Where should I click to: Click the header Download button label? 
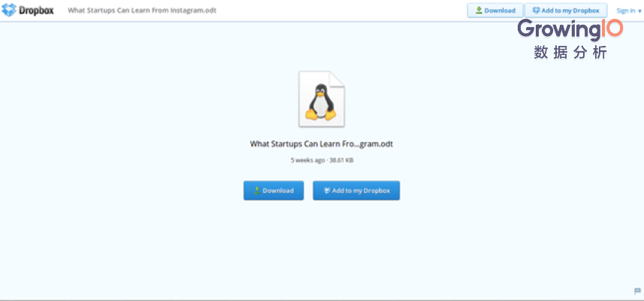pos(500,11)
